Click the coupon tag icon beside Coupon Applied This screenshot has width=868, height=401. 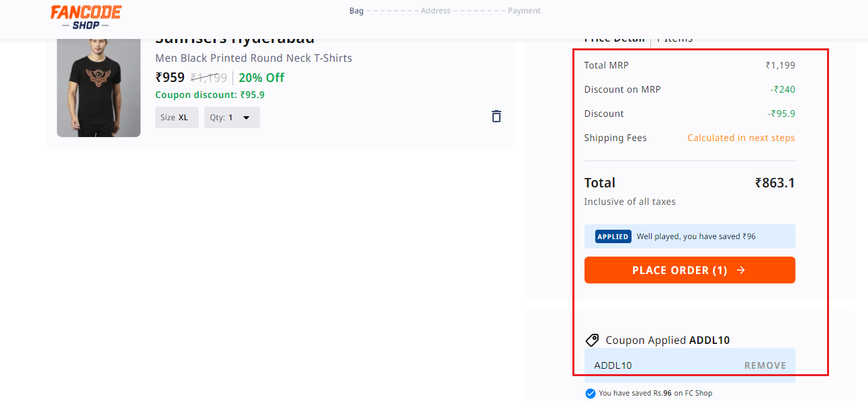(592, 339)
